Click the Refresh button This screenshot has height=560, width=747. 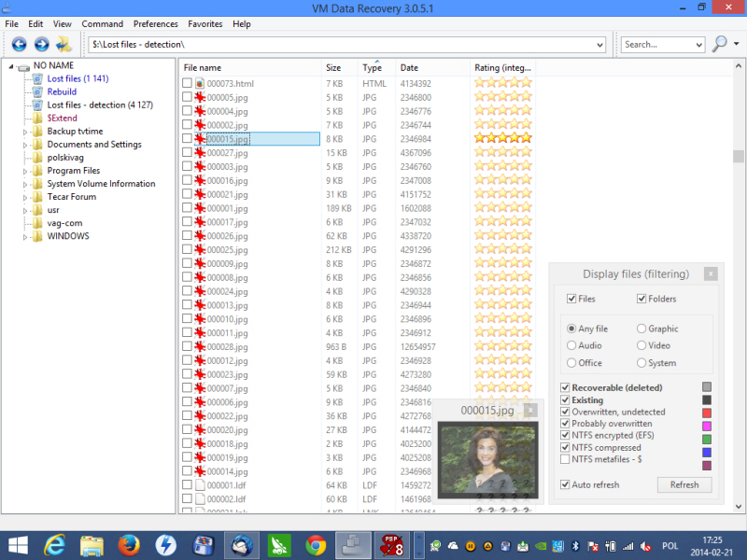click(x=684, y=484)
